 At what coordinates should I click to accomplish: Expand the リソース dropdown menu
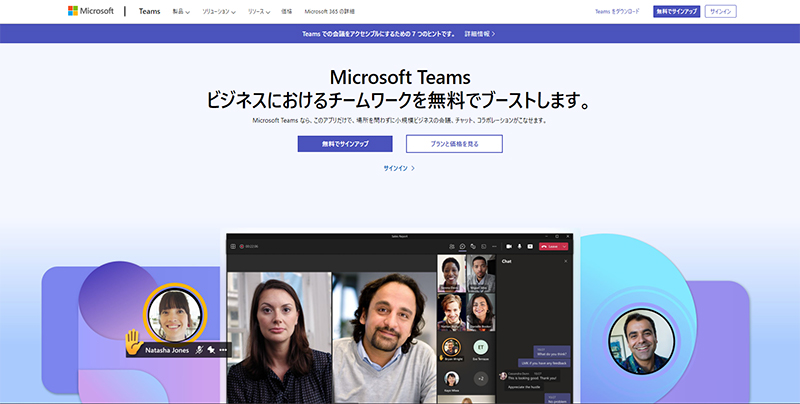tap(259, 11)
